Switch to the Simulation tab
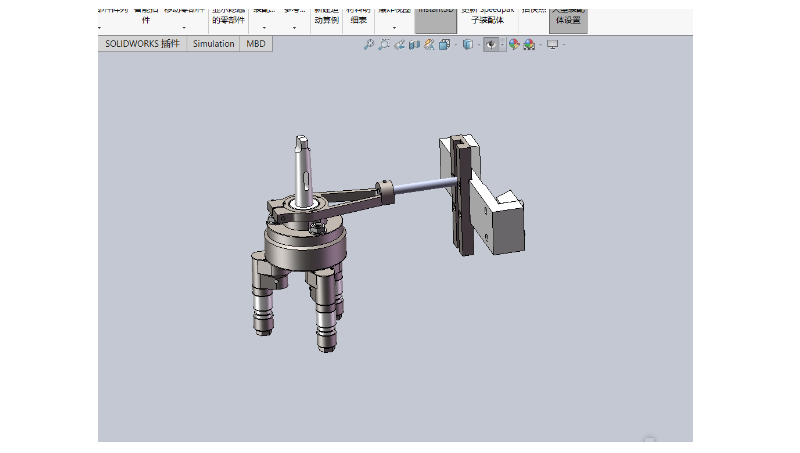This screenshot has width=800, height=453. 213,44
